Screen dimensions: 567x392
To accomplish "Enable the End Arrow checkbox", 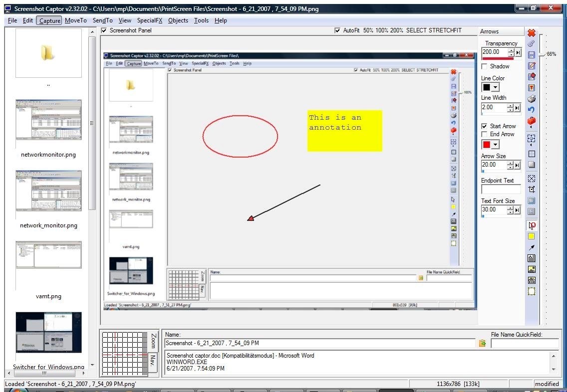I will point(483,134).
